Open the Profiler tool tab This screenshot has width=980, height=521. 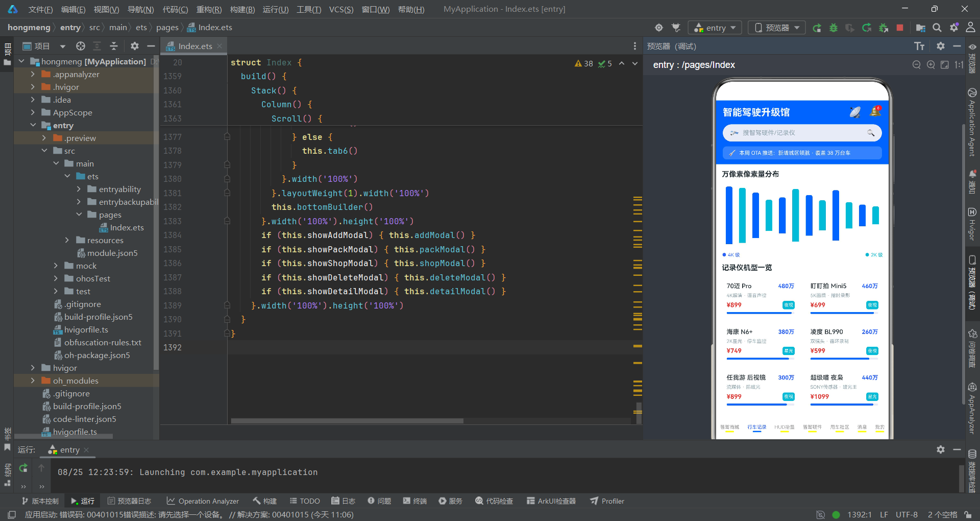[x=607, y=501]
